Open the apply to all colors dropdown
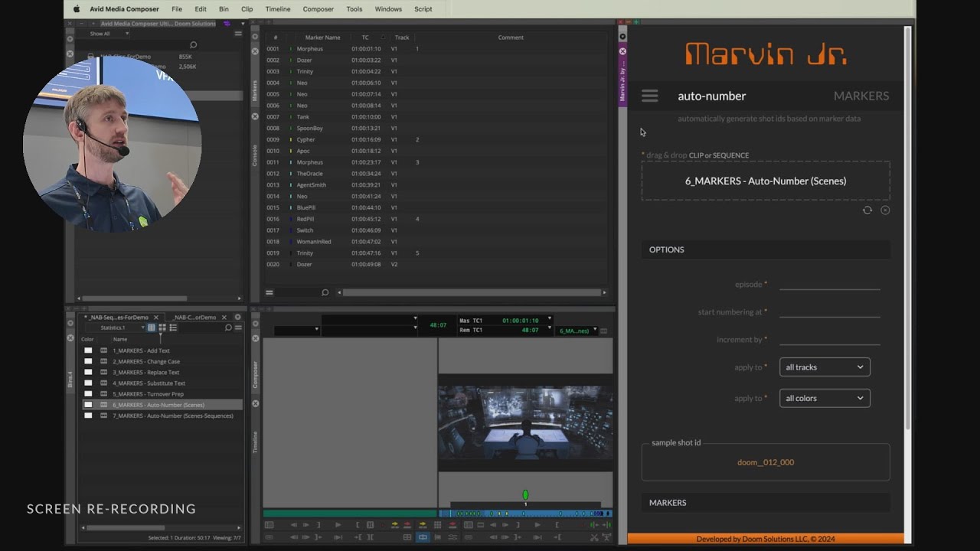The height and width of the screenshot is (551, 980). click(x=825, y=398)
